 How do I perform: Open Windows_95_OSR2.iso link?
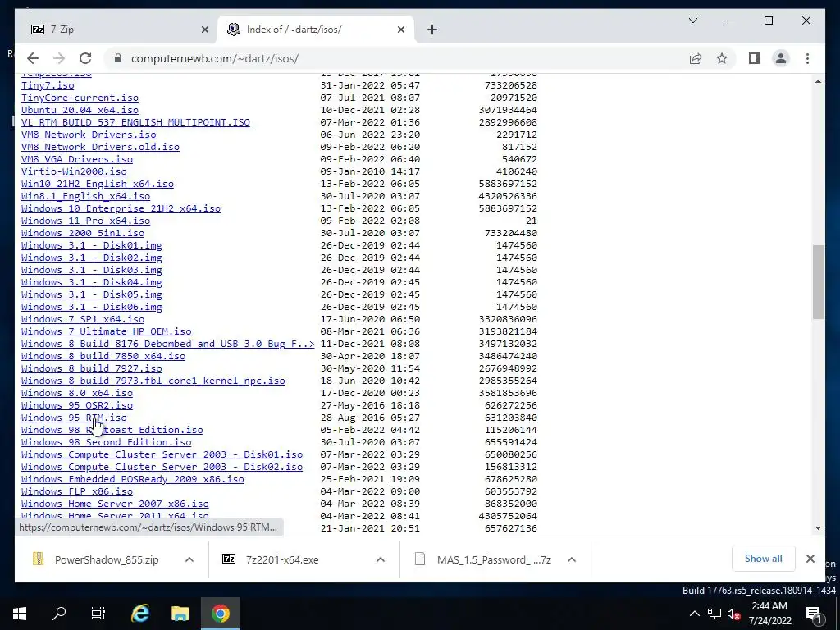click(x=77, y=405)
